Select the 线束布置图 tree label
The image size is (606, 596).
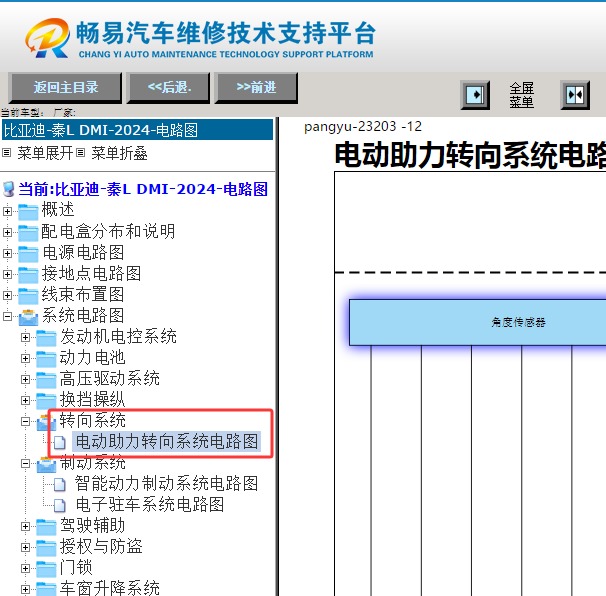[x=83, y=294]
